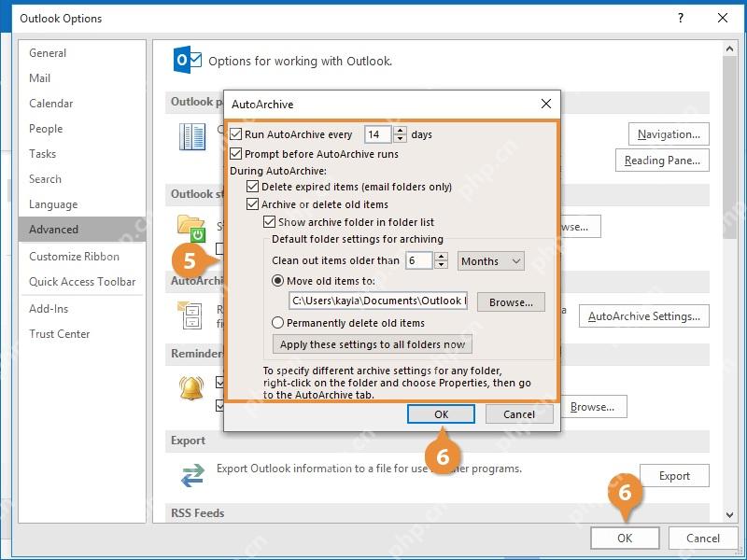747x560 pixels.
Task: Click the Export arrows icon
Action: coord(192,476)
